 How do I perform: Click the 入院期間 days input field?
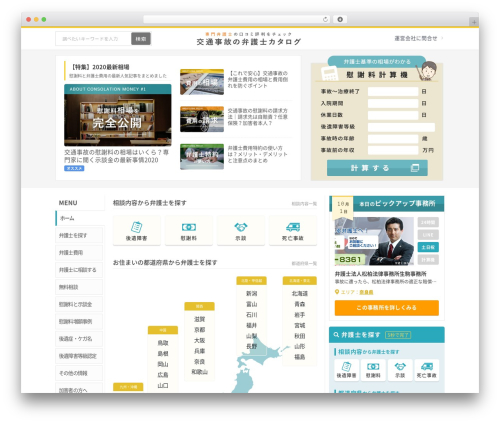point(393,103)
